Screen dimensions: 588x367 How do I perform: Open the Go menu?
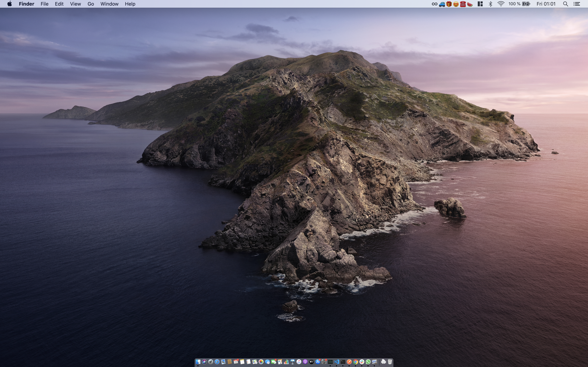click(91, 4)
